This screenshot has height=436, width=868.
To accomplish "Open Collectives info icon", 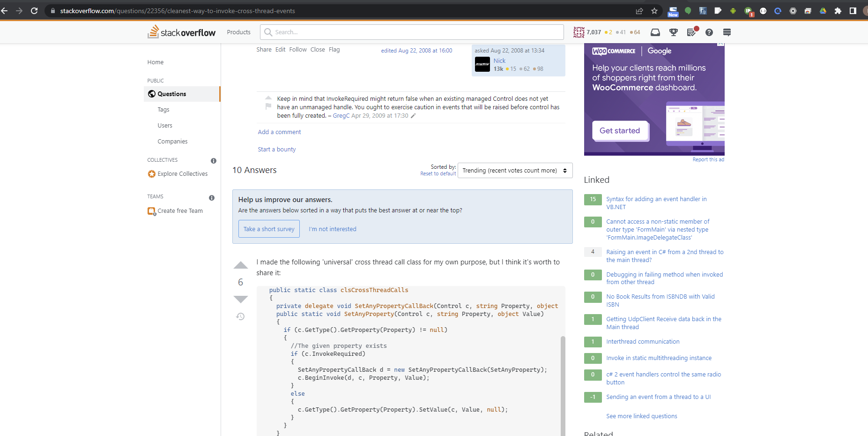I will (x=214, y=161).
